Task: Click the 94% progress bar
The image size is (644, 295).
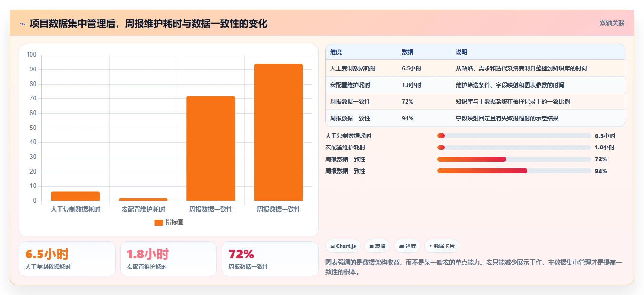Action: (514, 171)
